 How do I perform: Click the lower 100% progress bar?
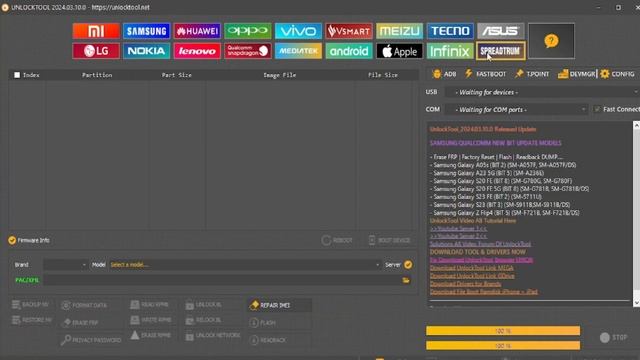pyautogui.click(x=503, y=345)
